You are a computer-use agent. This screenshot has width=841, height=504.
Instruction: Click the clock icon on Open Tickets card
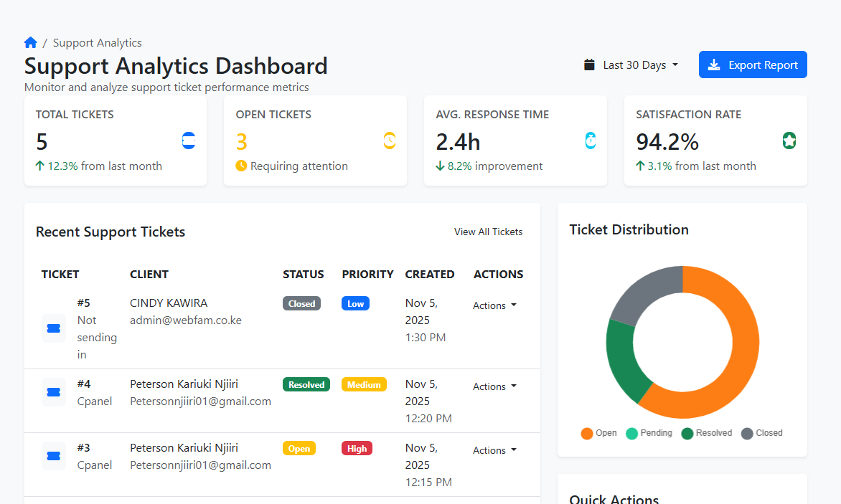click(389, 141)
